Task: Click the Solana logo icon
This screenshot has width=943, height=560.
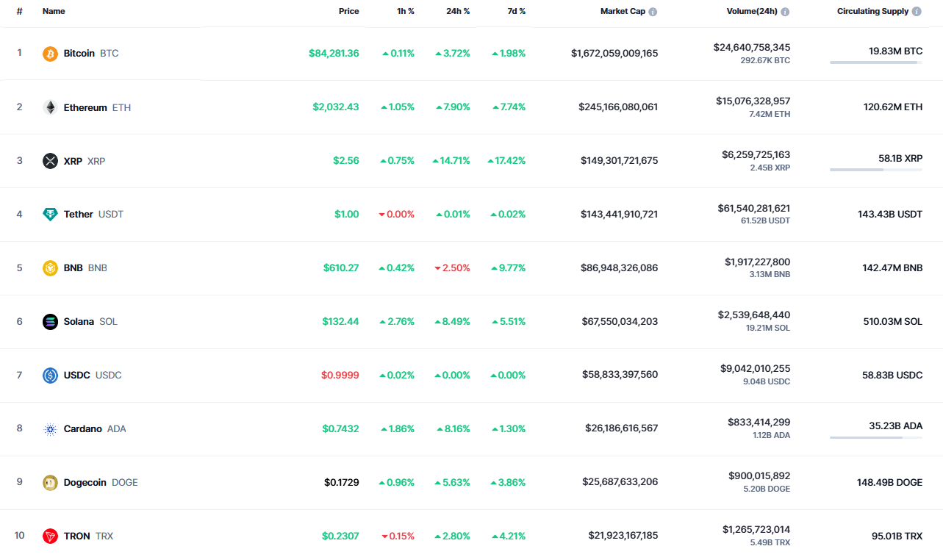Action: (x=50, y=322)
